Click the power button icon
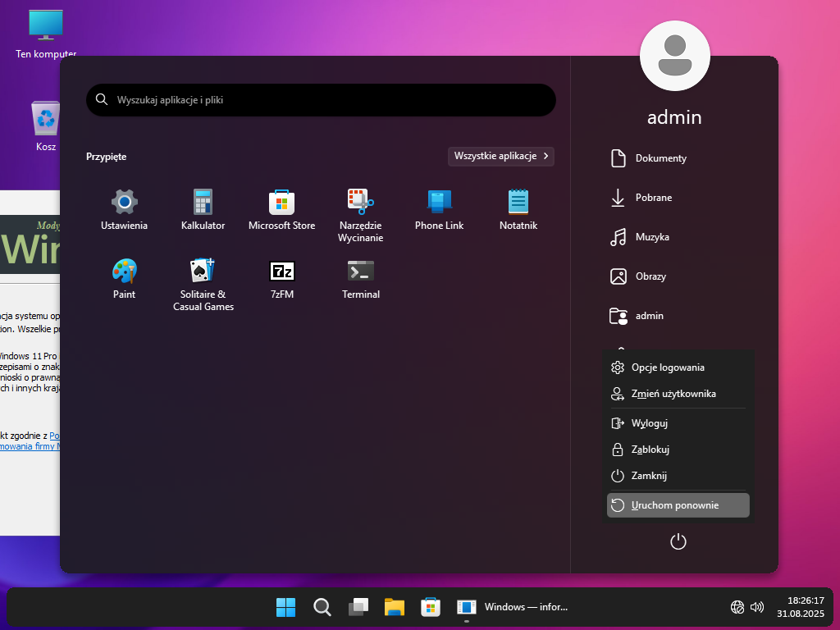 pos(678,541)
